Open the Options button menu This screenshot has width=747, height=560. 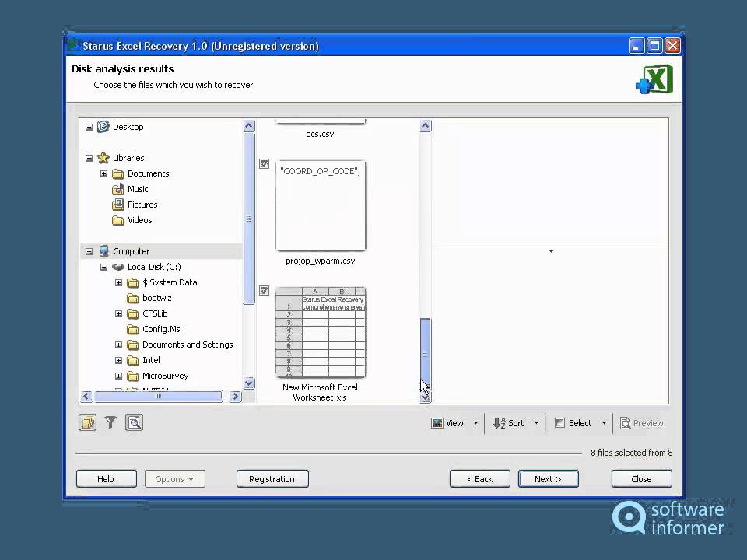[175, 479]
